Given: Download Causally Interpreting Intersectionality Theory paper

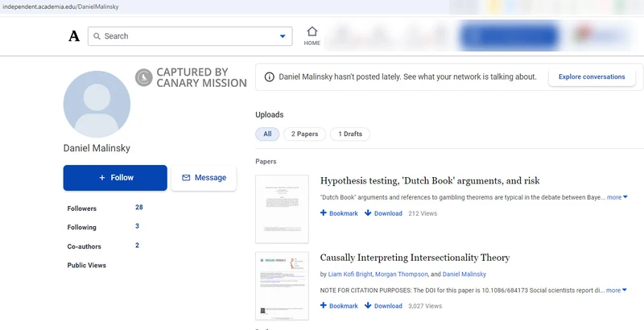Looking at the screenshot, I should click(383, 306).
